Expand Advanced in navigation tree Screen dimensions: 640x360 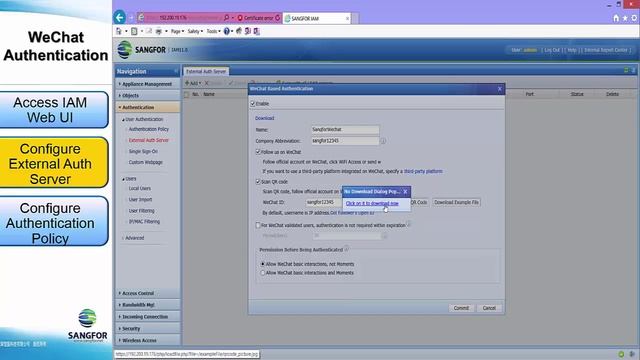tap(134, 238)
